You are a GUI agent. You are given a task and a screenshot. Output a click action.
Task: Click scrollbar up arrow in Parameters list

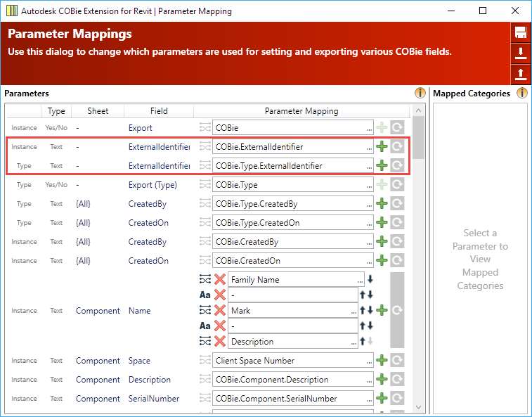pos(418,110)
